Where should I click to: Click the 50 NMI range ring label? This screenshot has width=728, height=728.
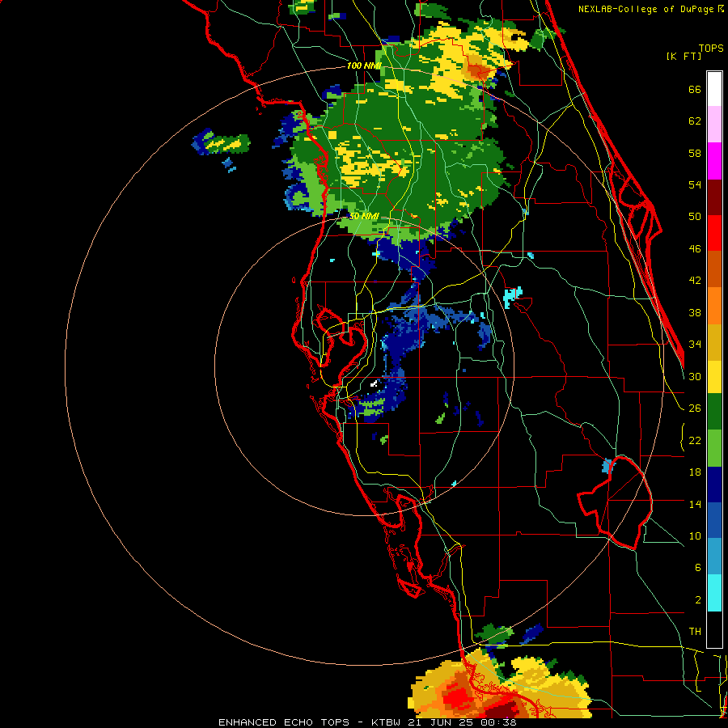(363, 216)
